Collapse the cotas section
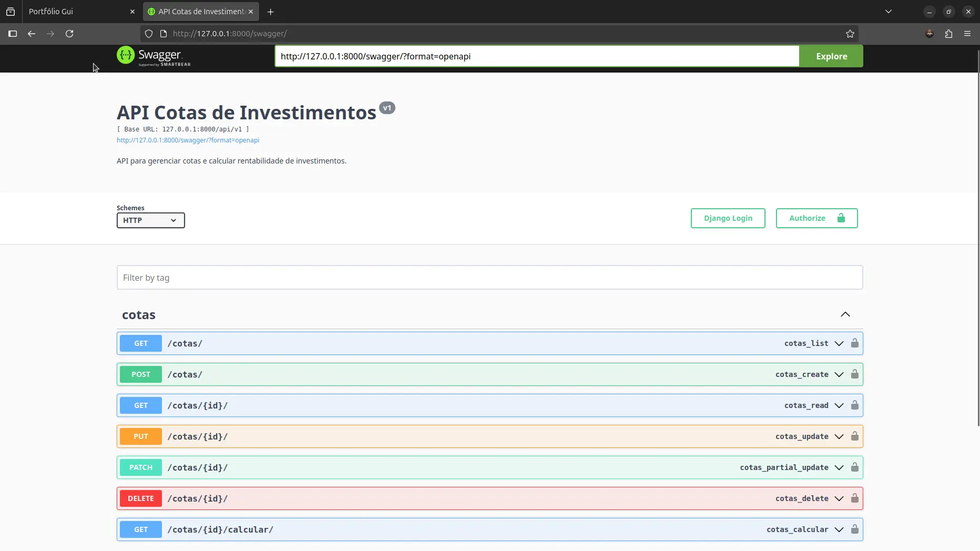 (845, 314)
